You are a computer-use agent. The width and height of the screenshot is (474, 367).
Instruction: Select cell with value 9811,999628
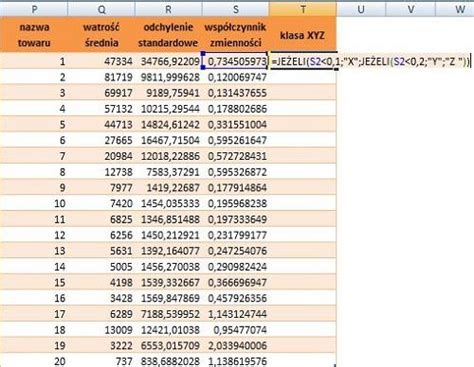point(168,77)
